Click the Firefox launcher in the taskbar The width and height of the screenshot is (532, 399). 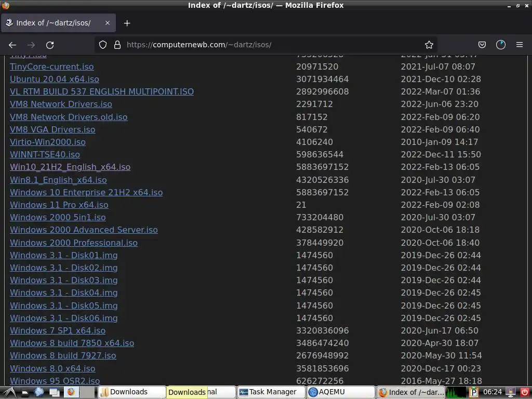(x=71, y=392)
